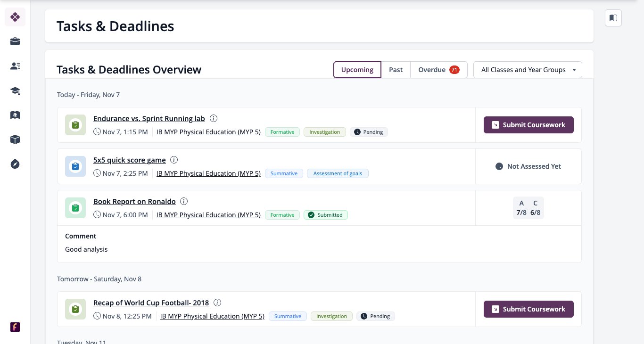644x344 pixels.
Task: Open the briefcase icon in sidebar
Action: coord(15,41)
